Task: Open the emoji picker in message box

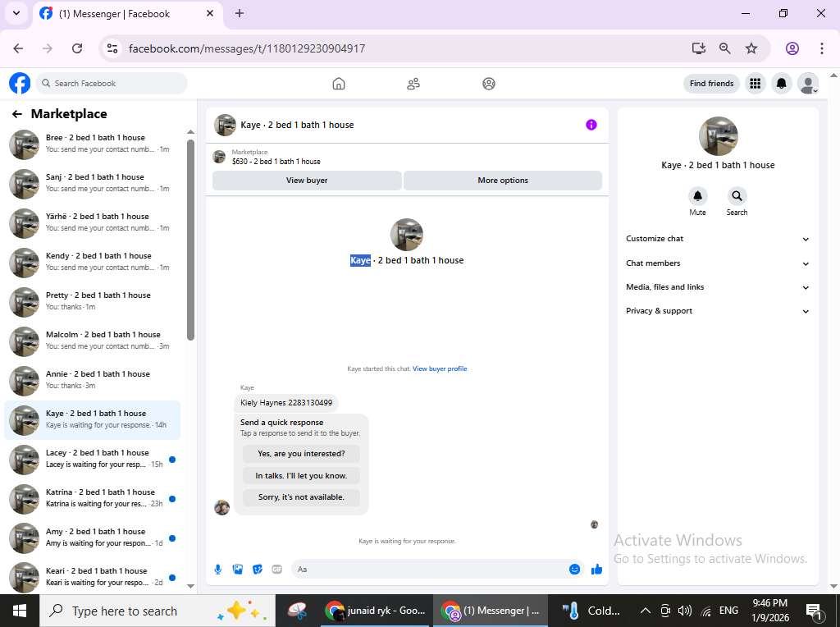Action: coord(574,569)
